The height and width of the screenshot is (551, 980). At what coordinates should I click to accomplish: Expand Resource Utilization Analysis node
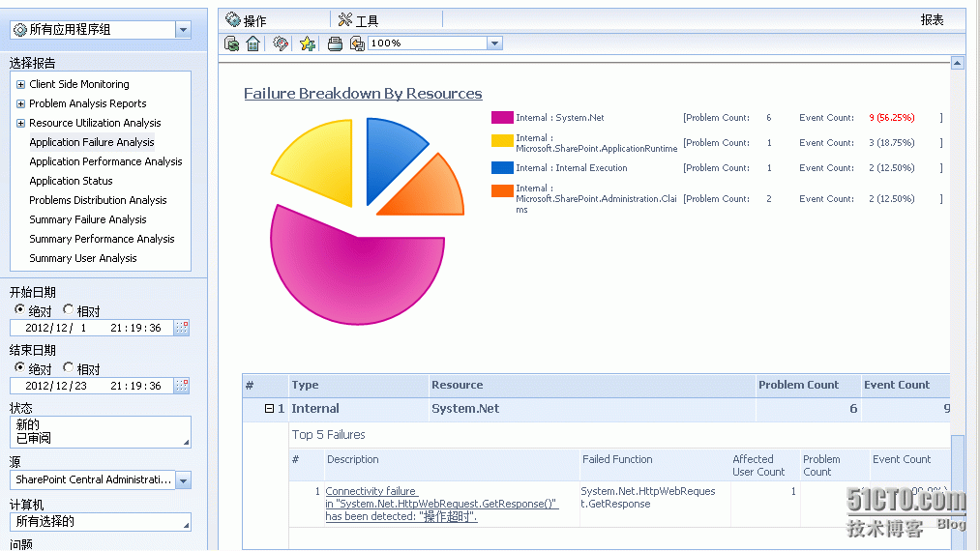click(x=20, y=123)
